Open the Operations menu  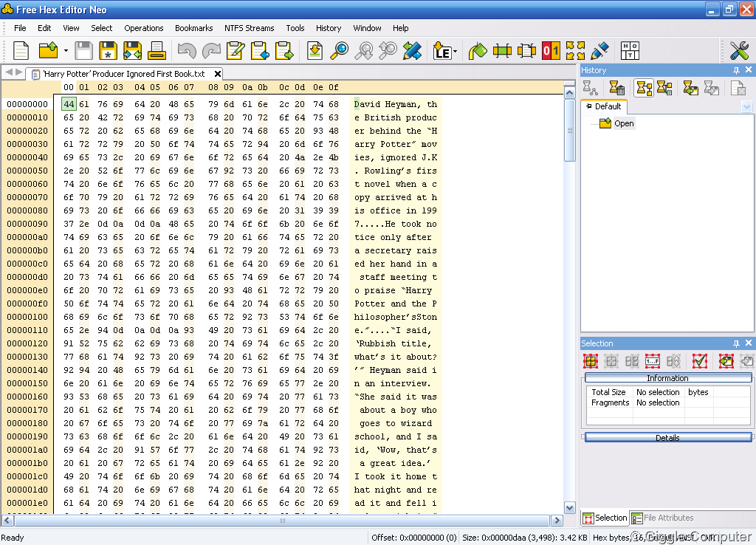click(144, 28)
